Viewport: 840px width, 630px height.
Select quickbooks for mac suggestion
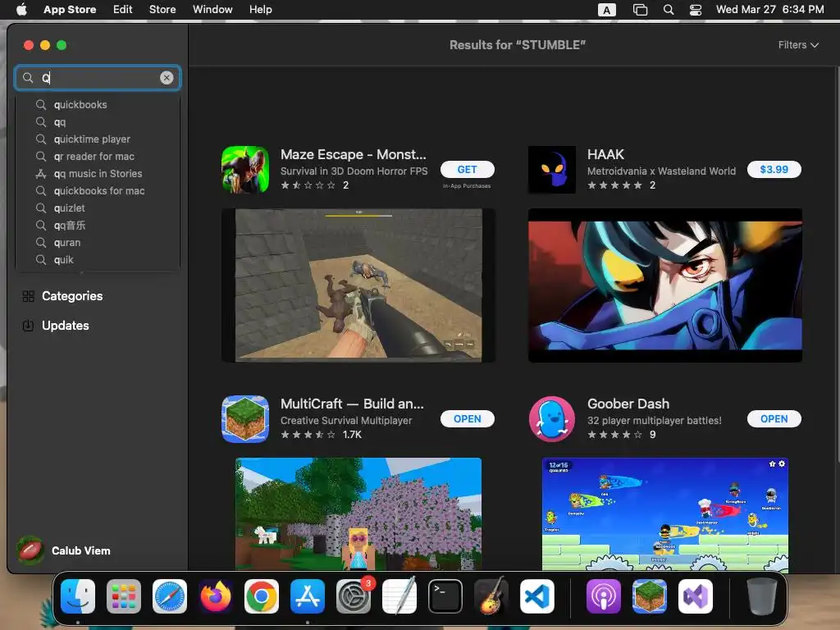tap(98, 190)
